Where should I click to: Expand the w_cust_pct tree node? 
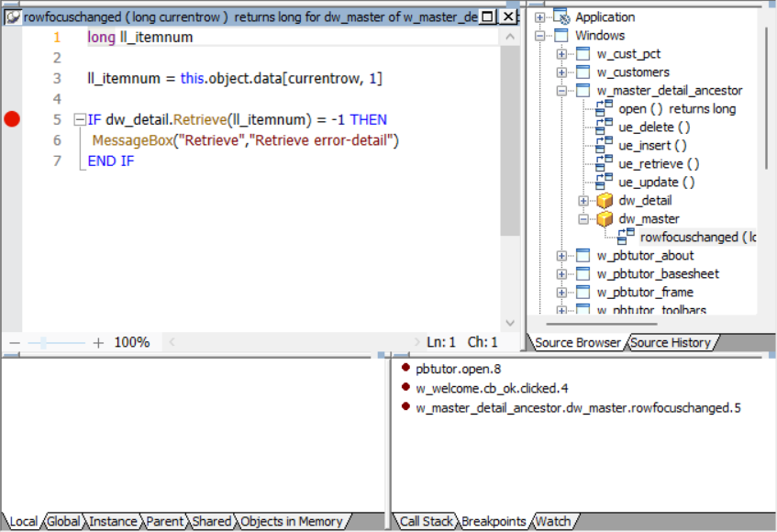coord(561,54)
